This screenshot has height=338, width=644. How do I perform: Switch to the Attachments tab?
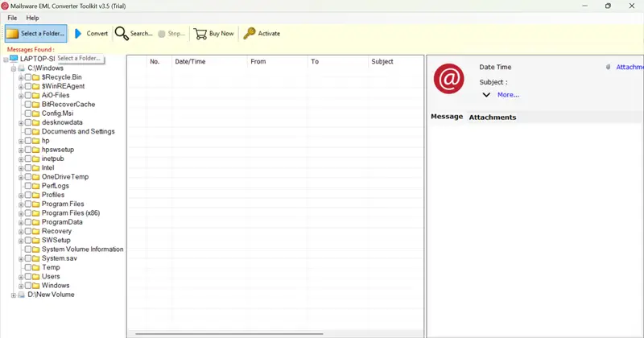click(x=493, y=117)
